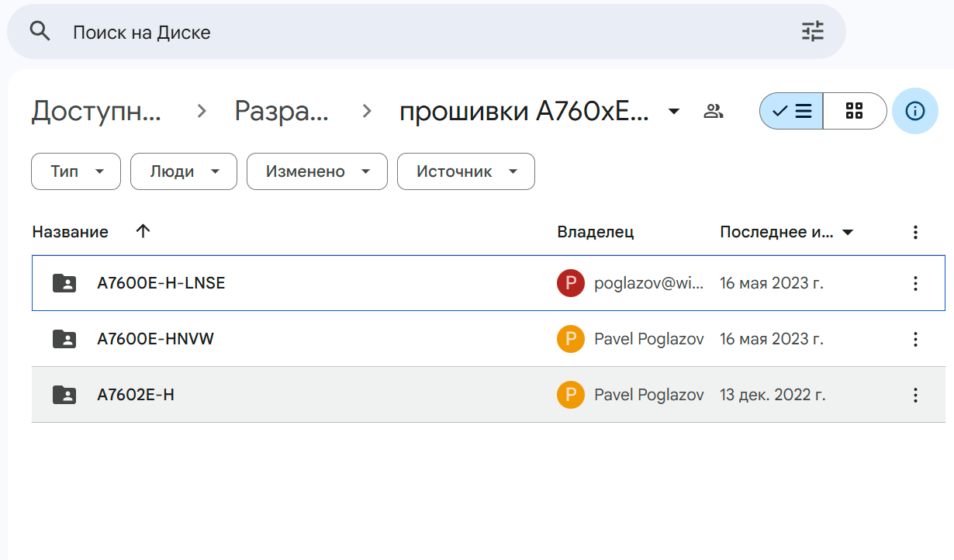
Task: Click the search magnifier icon
Action: (40, 31)
